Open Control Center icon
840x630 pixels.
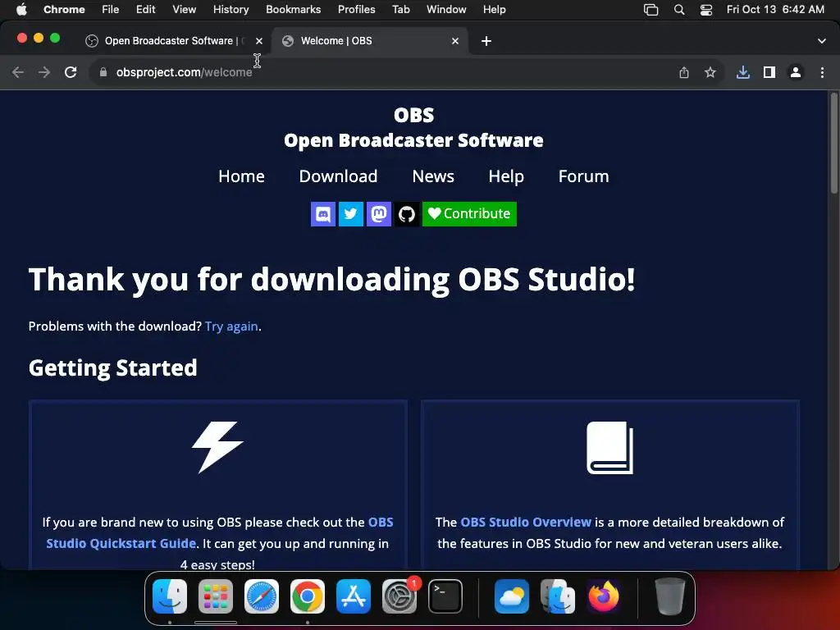(x=706, y=10)
